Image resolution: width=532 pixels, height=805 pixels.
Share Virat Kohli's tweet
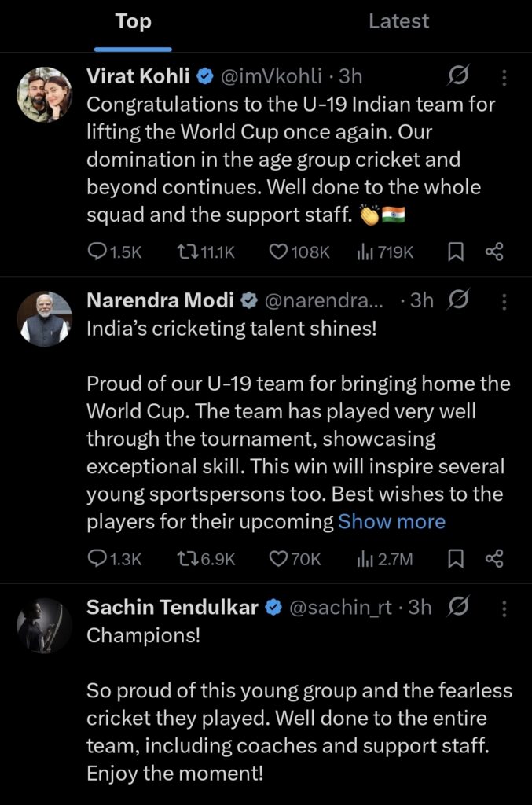pyautogui.click(x=494, y=252)
